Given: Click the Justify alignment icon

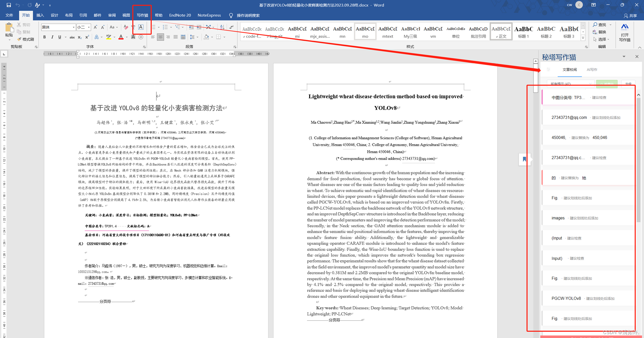Looking at the screenshot, I should [175, 37].
